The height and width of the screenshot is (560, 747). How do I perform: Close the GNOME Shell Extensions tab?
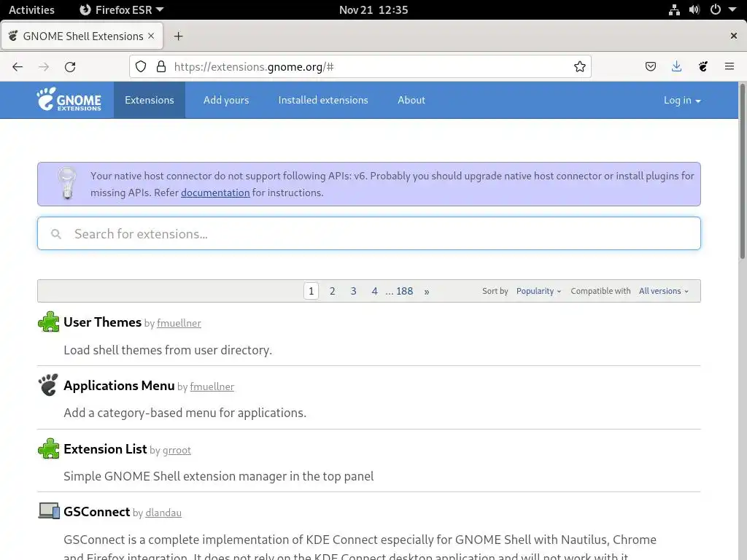point(151,36)
